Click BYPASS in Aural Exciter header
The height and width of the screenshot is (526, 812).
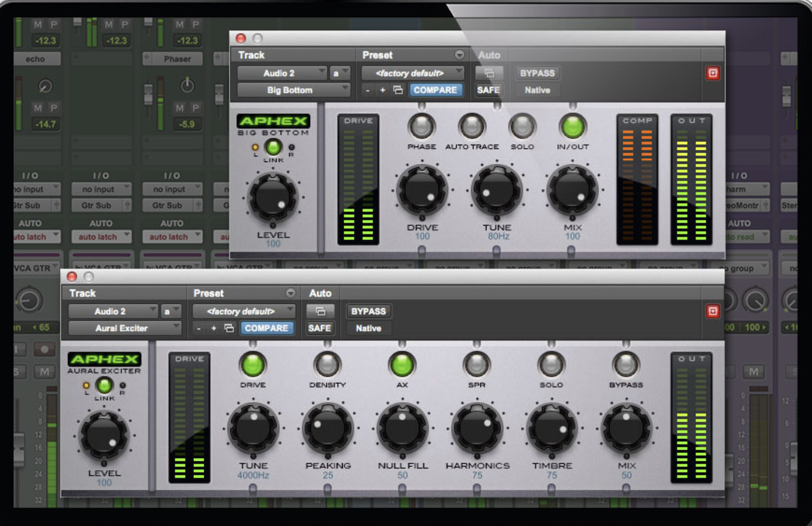click(x=368, y=311)
